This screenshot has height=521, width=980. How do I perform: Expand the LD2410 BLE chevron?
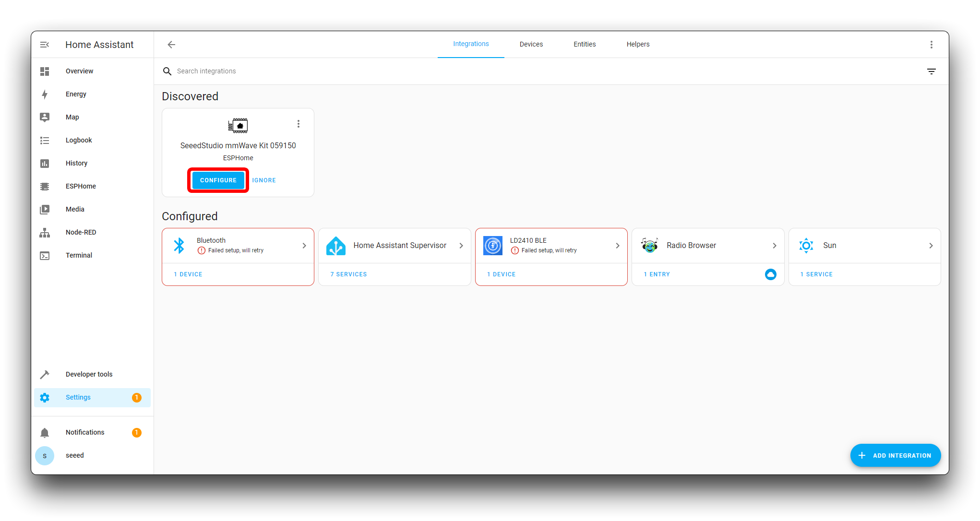pyautogui.click(x=618, y=246)
